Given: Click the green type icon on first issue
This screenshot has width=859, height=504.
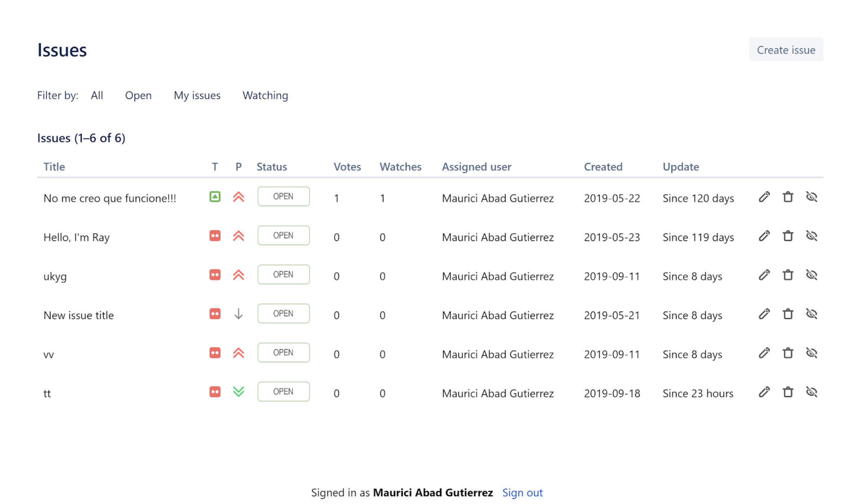Looking at the screenshot, I should point(215,197).
